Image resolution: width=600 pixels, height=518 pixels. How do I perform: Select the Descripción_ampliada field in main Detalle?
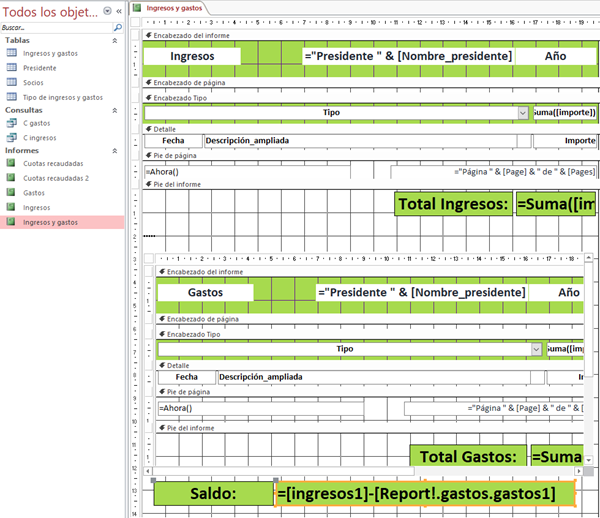(x=361, y=141)
